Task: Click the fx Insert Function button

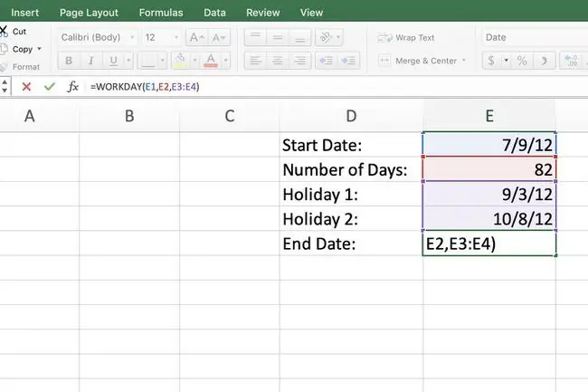Action: point(72,87)
